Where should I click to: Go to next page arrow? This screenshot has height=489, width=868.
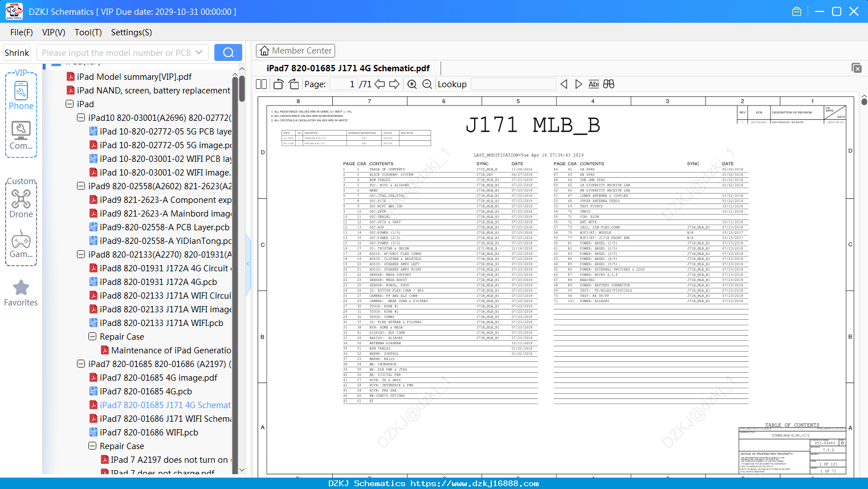[x=394, y=84]
